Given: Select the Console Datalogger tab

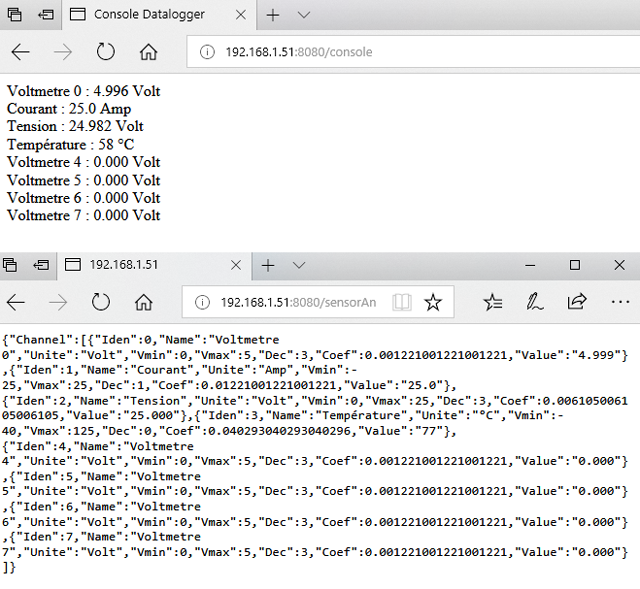Looking at the screenshot, I should click(148, 15).
